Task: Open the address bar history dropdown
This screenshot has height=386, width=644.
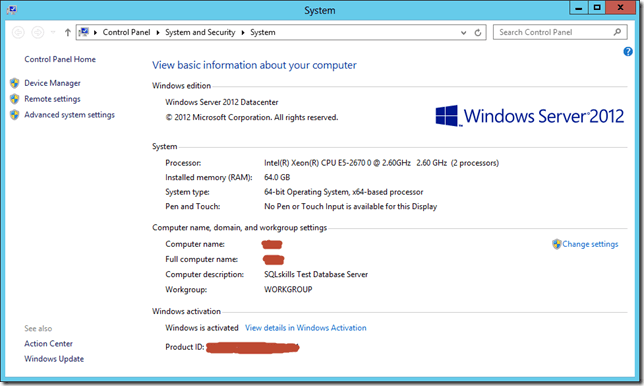Action: point(463,32)
